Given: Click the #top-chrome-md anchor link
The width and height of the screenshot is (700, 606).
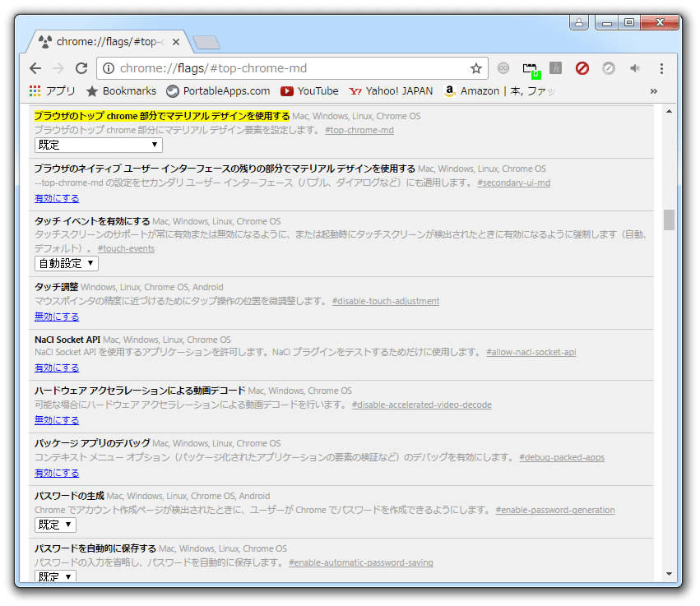Looking at the screenshot, I should [359, 130].
